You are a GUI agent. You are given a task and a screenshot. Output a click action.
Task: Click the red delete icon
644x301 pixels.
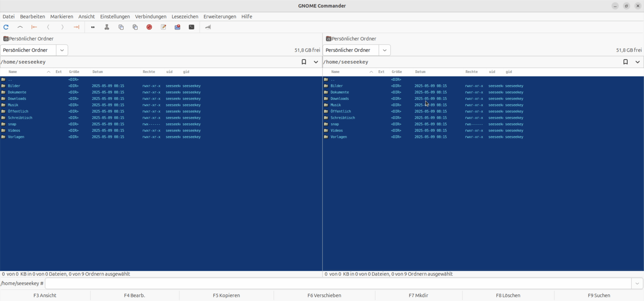point(149,27)
